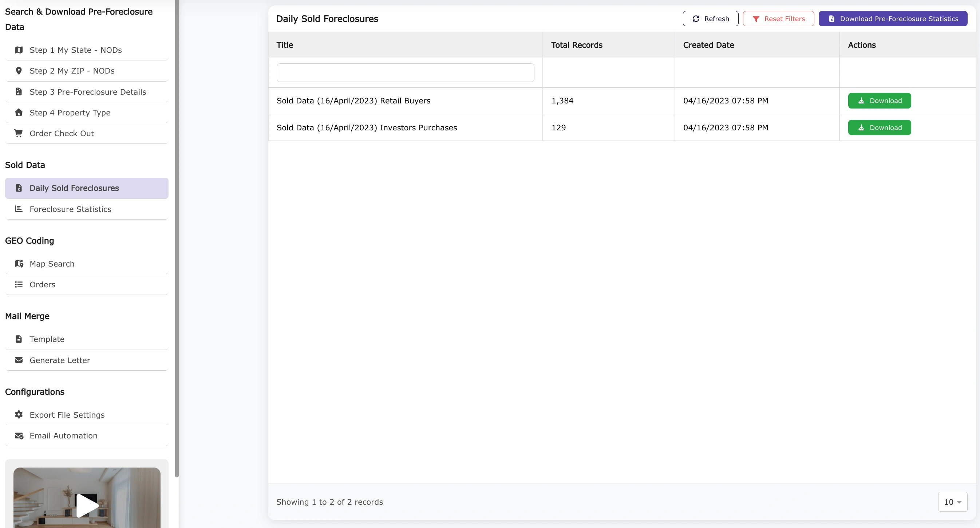The height and width of the screenshot is (528, 980).
Task: Click the shopping cart icon for Order Check Out
Action: (x=19, y=133)
